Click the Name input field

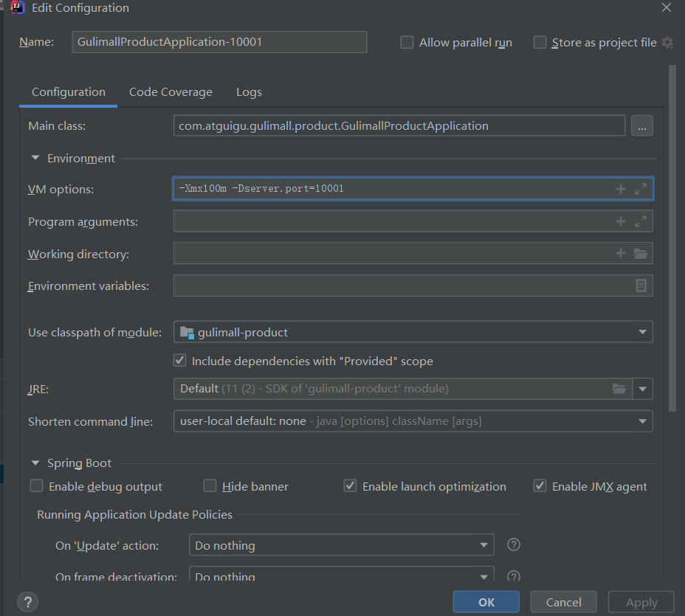[219, 42]
